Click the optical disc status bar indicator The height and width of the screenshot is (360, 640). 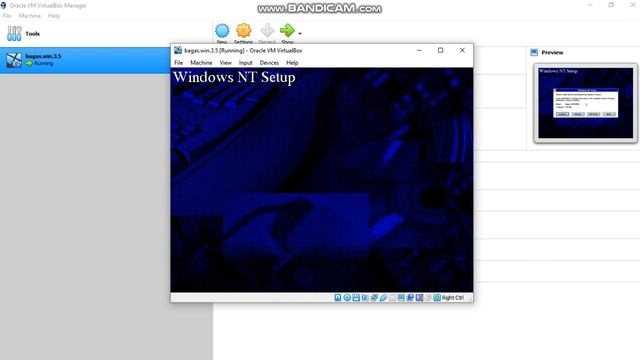(x=347, y=298)
